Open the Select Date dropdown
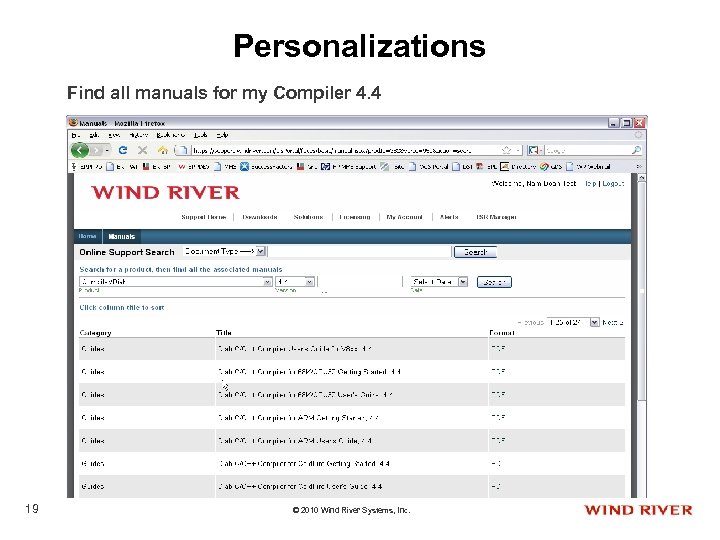Viewport: 720px width, 540px height. [x=439, y=281]
